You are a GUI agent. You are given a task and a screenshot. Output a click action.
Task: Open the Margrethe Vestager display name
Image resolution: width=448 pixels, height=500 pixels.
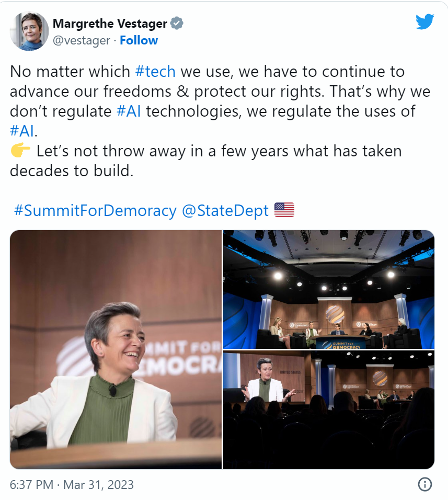[x=110, y=24]
